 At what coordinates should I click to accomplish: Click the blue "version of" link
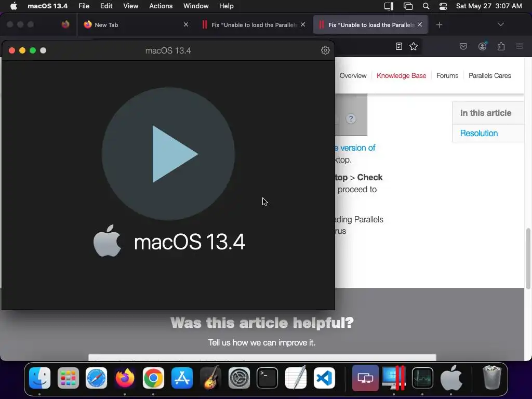click(x=357, y=148)
